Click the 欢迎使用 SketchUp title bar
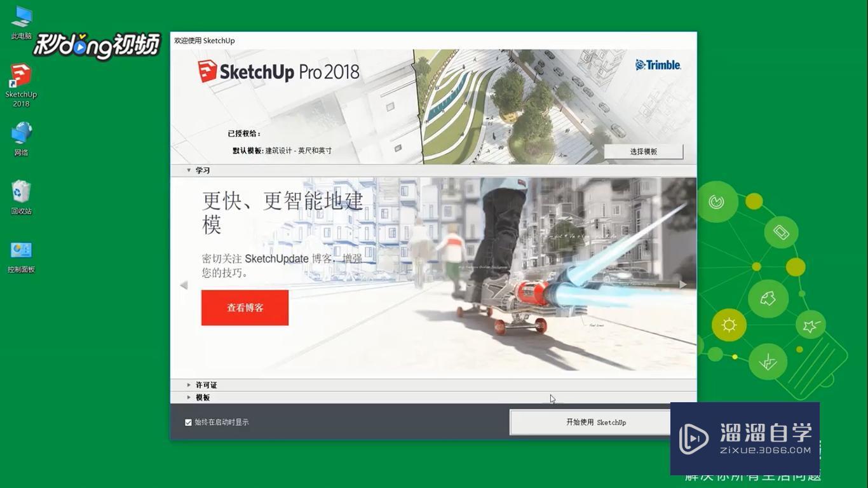Viewport: 868px width, 488px height. 433,40
